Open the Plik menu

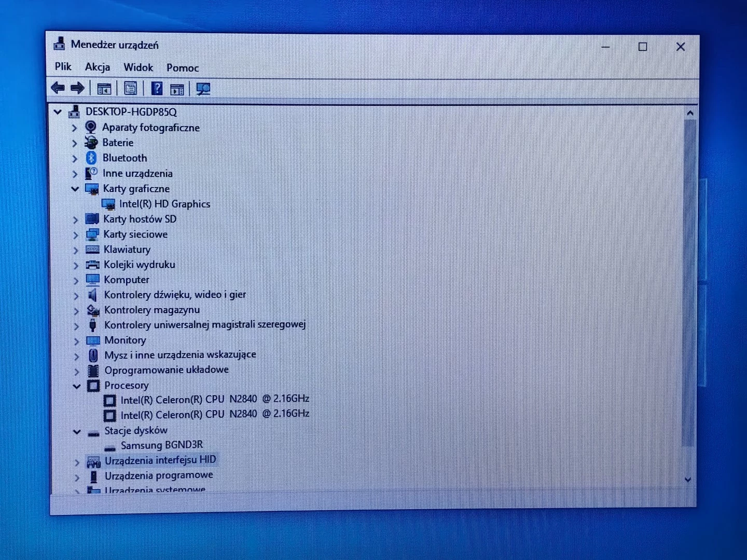63,67
